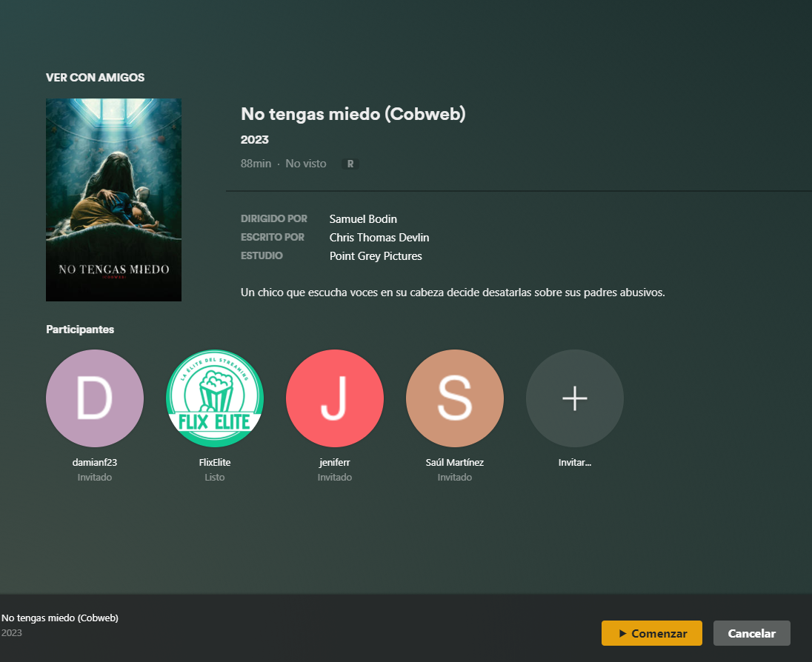The width and height of the screenshot is (812, 662).
Task: Click the R rating badge
Action: 350,164
